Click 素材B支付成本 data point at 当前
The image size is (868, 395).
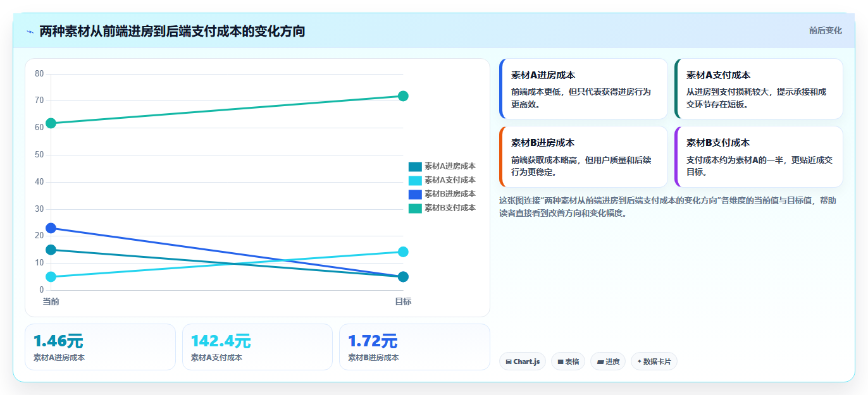(x=51, y=123)
